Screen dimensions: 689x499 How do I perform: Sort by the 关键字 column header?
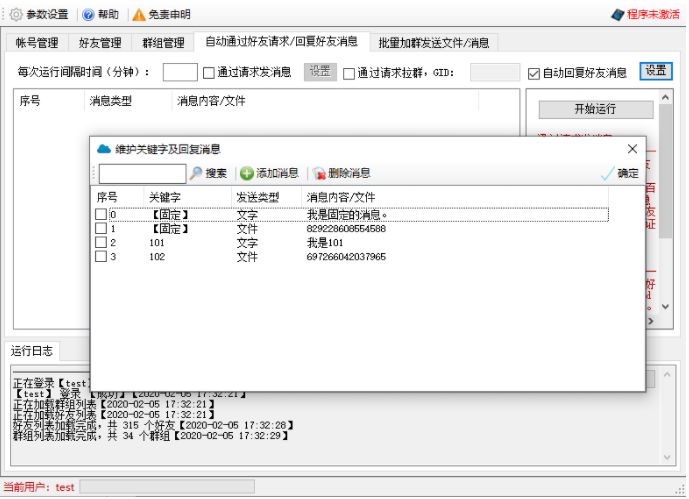159,197
